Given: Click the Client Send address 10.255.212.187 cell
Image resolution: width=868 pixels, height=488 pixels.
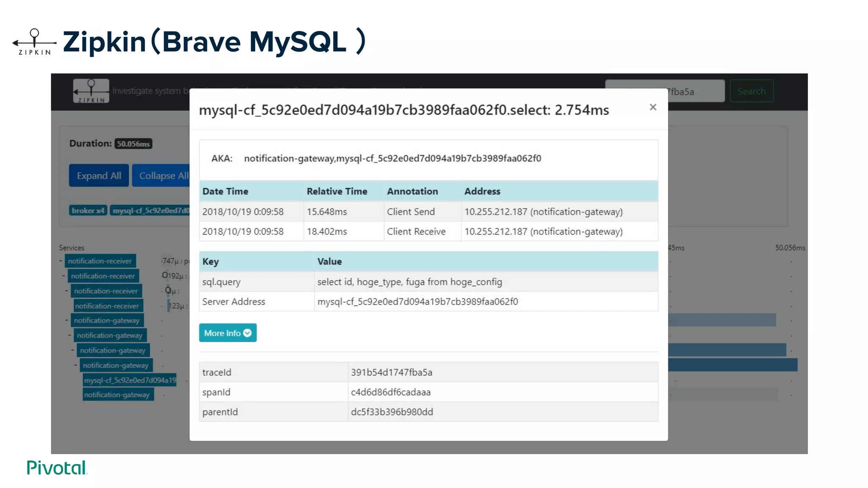Looking at the screenshot, I should [559, 211].
